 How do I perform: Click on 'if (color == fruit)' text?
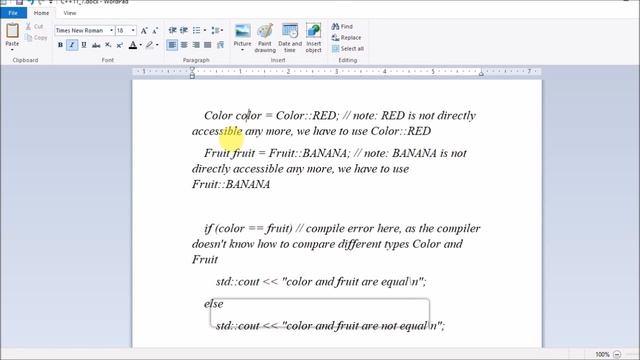pos(248,229)
